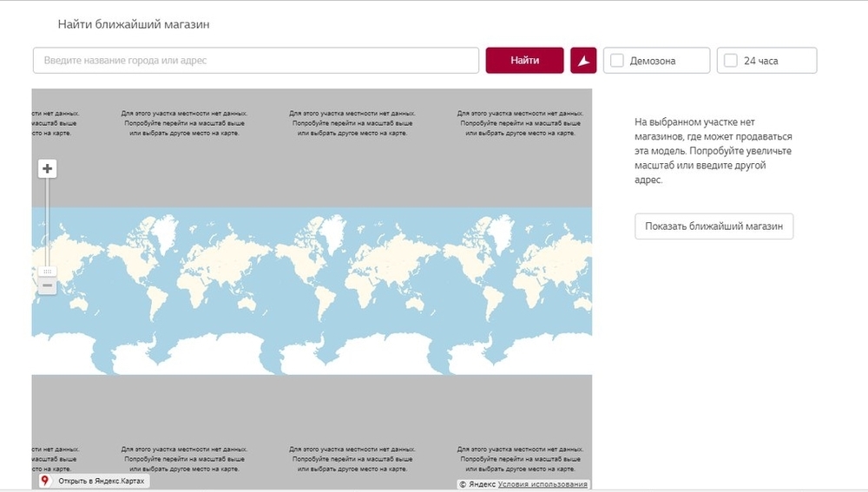Click the 24 часа filter label
Image resolution: width=868 pixels, height=492 pixels.
[x=761, y=61]
